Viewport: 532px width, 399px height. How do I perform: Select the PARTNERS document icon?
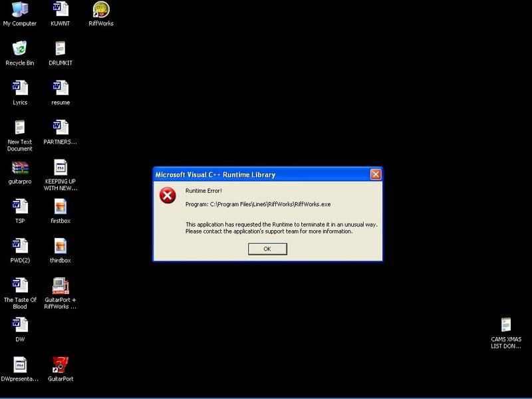tap(61, 127)
